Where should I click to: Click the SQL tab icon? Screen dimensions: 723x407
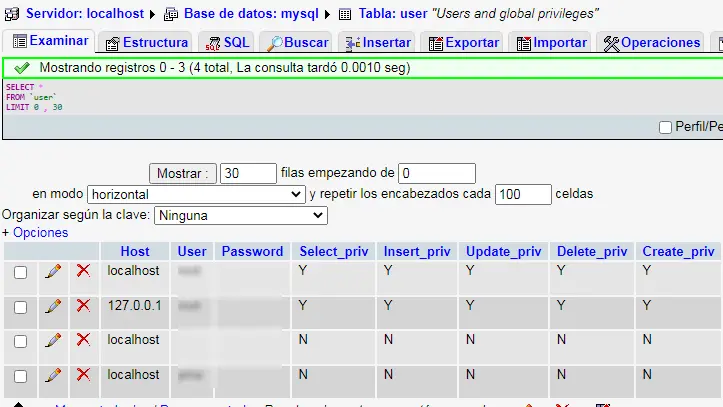coord(213,44)
